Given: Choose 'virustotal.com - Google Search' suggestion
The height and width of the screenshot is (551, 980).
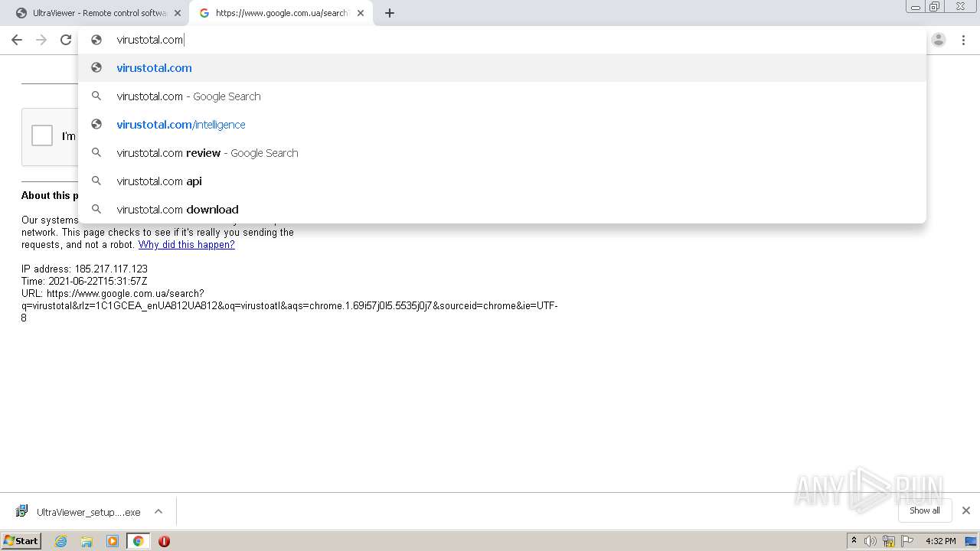Looking at the screenshot, I should [501, 96].
